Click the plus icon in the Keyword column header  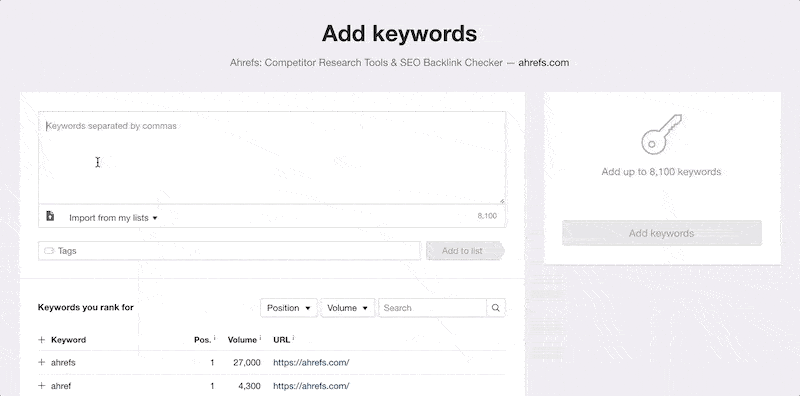pos(42,340)
